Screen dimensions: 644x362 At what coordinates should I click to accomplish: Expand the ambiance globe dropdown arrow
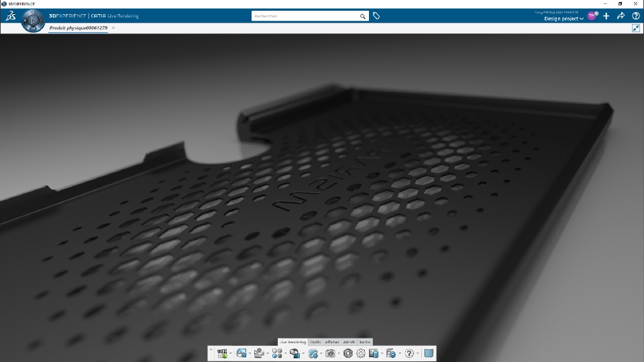tap(250, 354)
